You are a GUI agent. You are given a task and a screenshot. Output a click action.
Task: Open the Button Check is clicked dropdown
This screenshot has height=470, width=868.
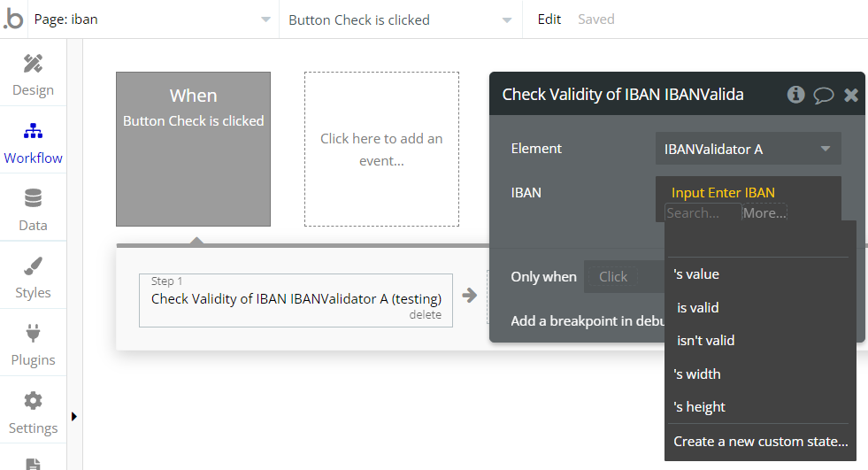400,19
